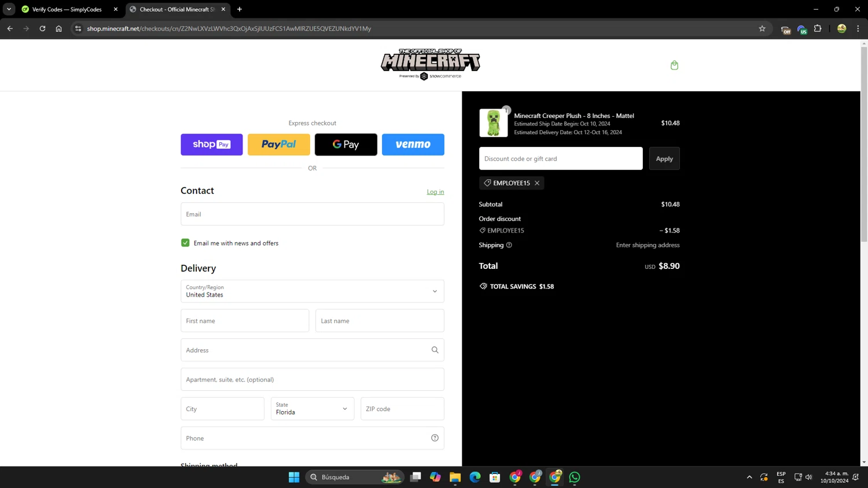868x488 pixels.
Task: Close the Verify Codes SimplyCodes tab
Action: pos(116,9)
